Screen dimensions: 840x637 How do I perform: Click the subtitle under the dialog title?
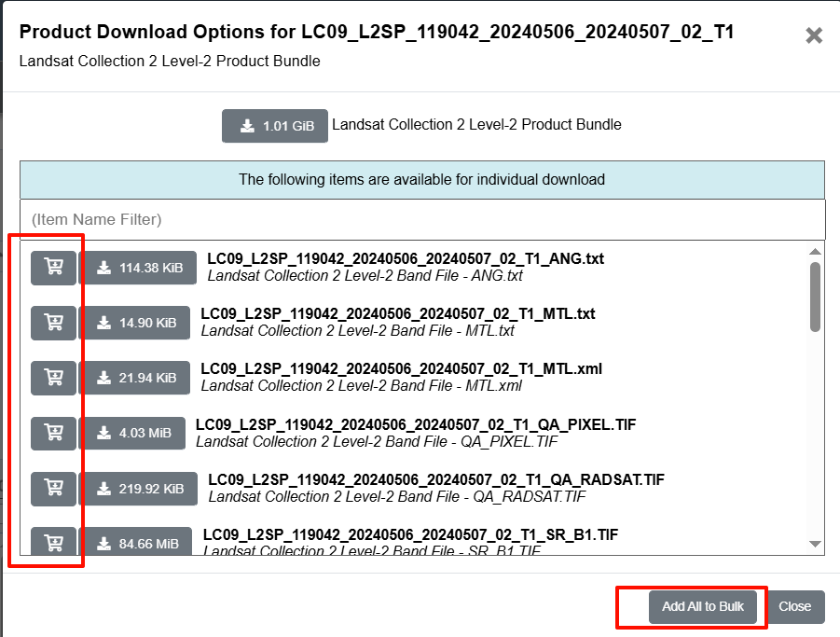click(x=170, y=61)
